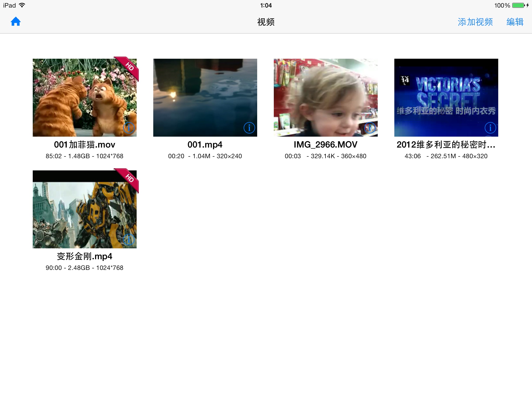Show info for IMG_2966.MOV
Viewport: 532px width, 399px height.
(370, 128)
